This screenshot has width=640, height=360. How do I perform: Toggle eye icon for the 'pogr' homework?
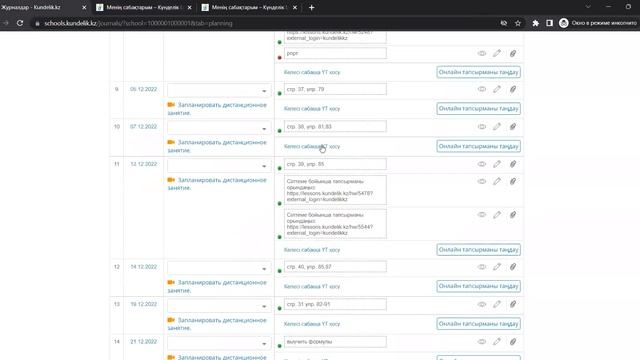[482, 53]
